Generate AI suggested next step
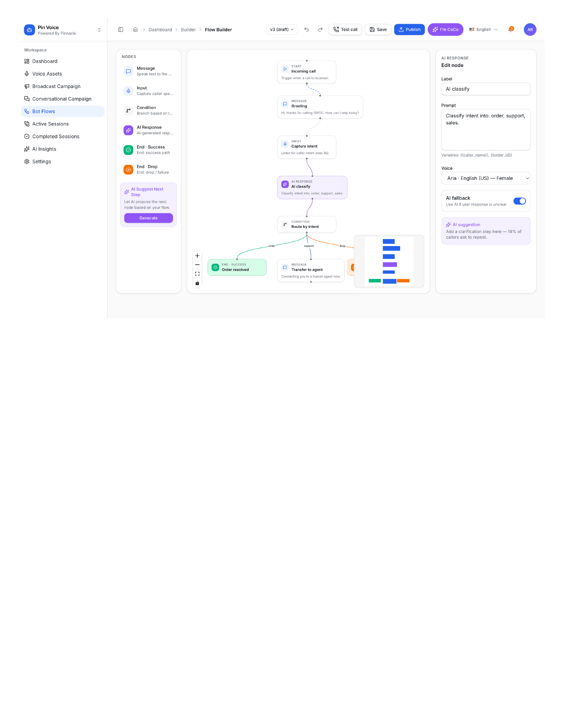 point(148,218)
